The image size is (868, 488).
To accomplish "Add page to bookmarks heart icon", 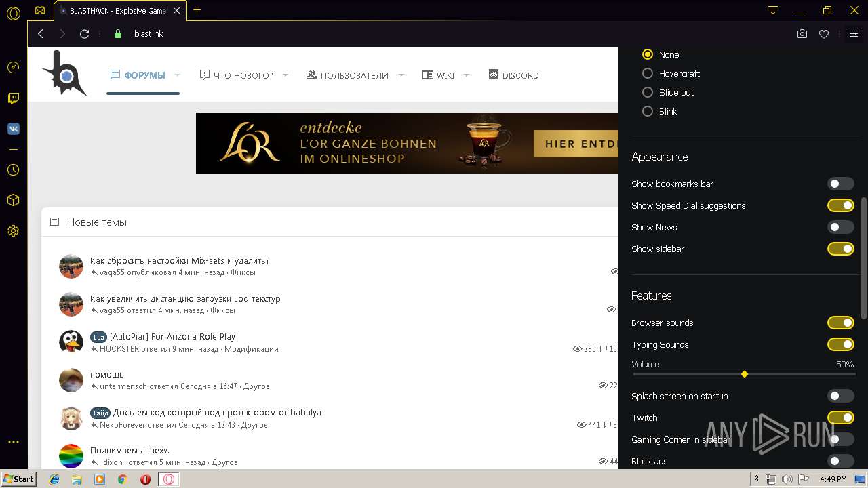I will pos(824,33).
